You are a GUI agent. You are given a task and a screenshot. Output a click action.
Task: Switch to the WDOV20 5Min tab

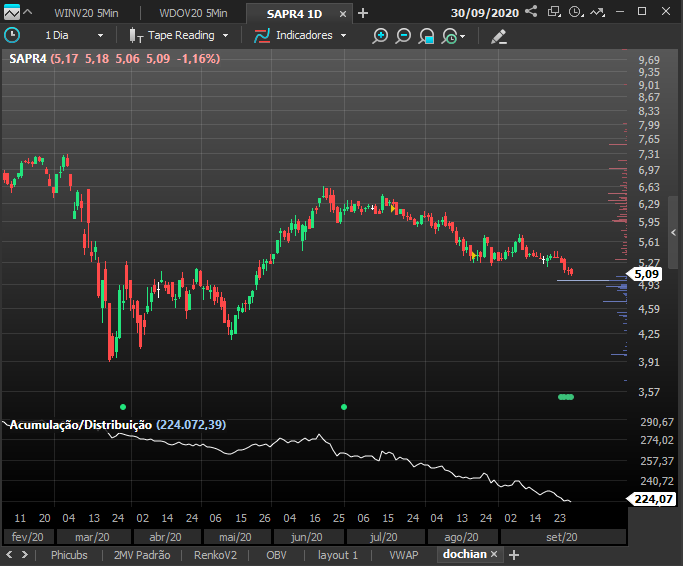pos(193,13)
